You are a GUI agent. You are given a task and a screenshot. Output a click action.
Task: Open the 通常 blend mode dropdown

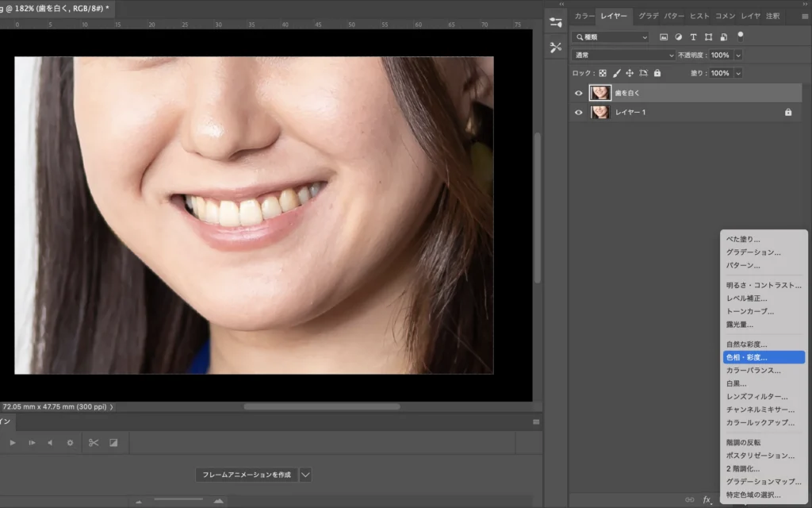(x=623, y=56)
